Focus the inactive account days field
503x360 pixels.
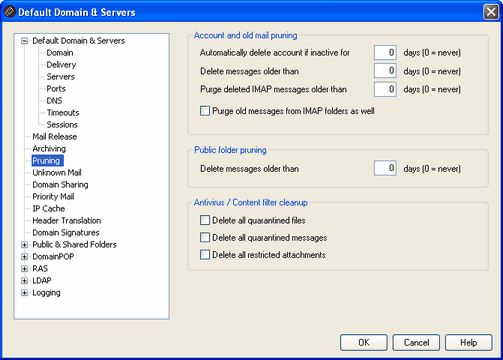385,53
